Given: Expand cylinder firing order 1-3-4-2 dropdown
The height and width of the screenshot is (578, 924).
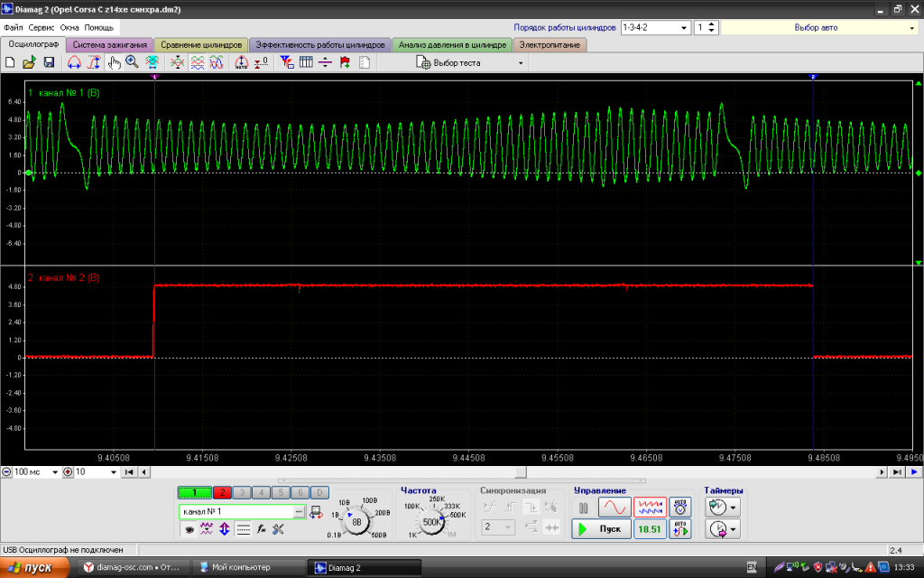Looking at the screenshot, I should point(684,28).
